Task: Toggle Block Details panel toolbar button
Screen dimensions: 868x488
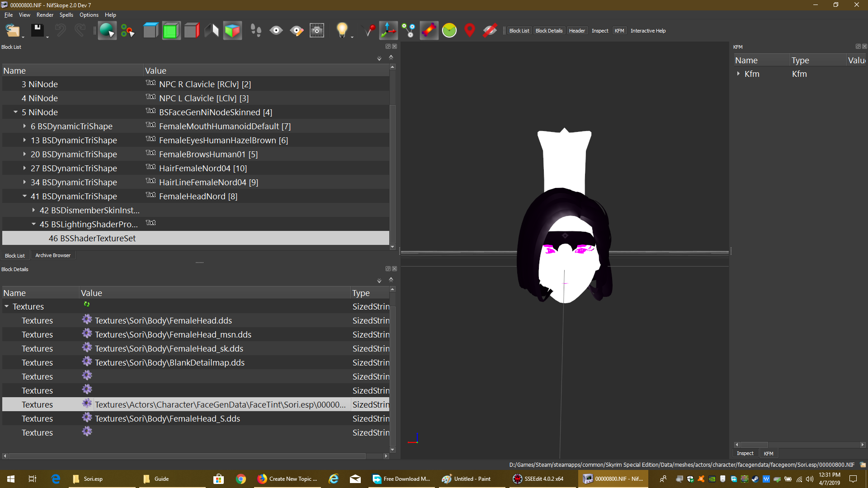Action: click(549, 31)
